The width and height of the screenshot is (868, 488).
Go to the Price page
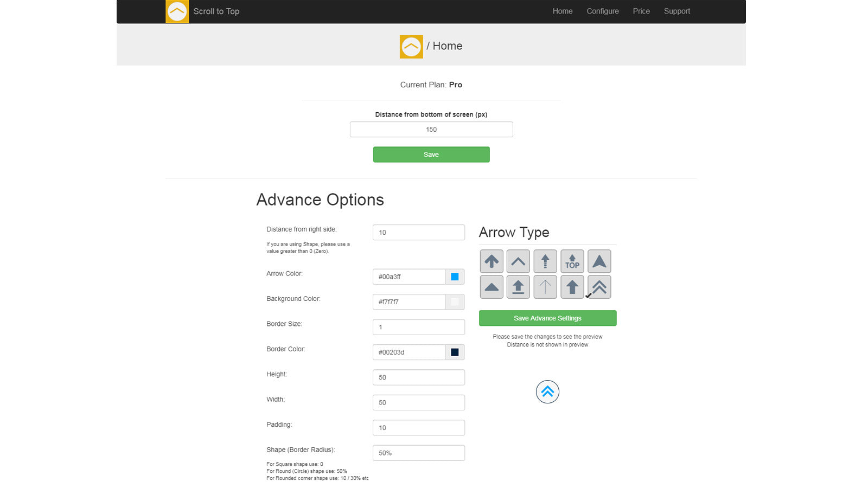point(641,11)
